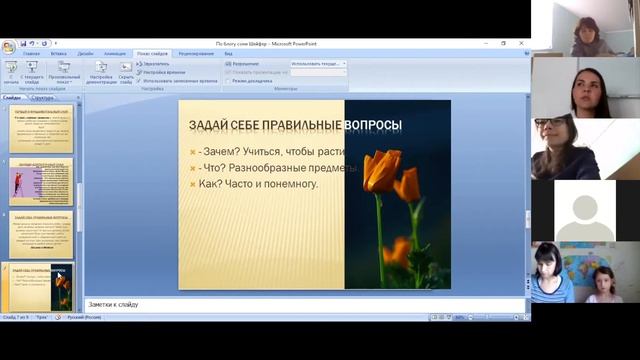
Task: Click the PowerPoint help icon
Action: pos(527,53)
